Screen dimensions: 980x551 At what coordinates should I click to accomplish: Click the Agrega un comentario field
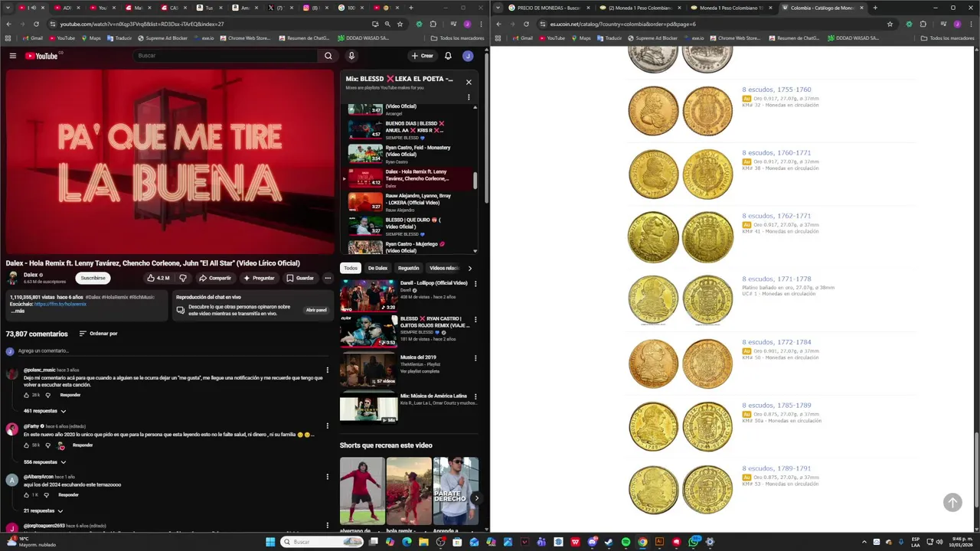(x=172, y=350)
